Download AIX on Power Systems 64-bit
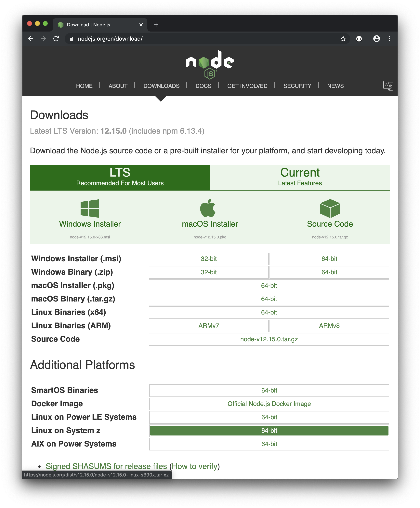Image resolution: width=420 pixels, height=508 pixels. click(269, 444)
